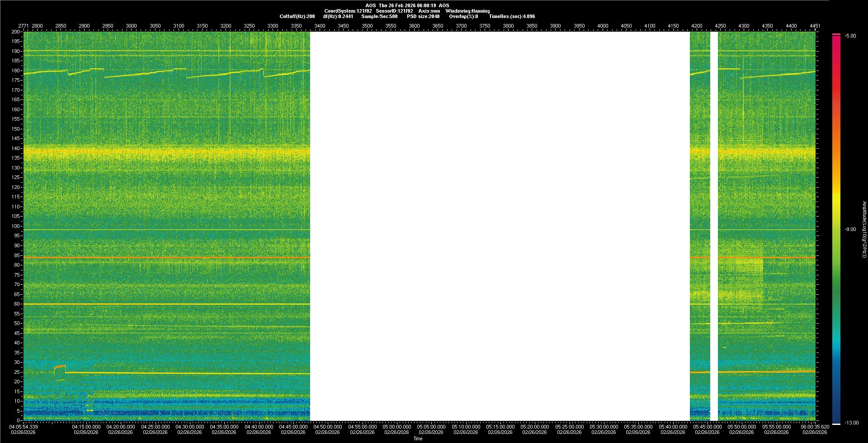Viewport: 868px width, 443px height.
Task: Click the Windowing:Hanning label in header
Action: (467, 11)
